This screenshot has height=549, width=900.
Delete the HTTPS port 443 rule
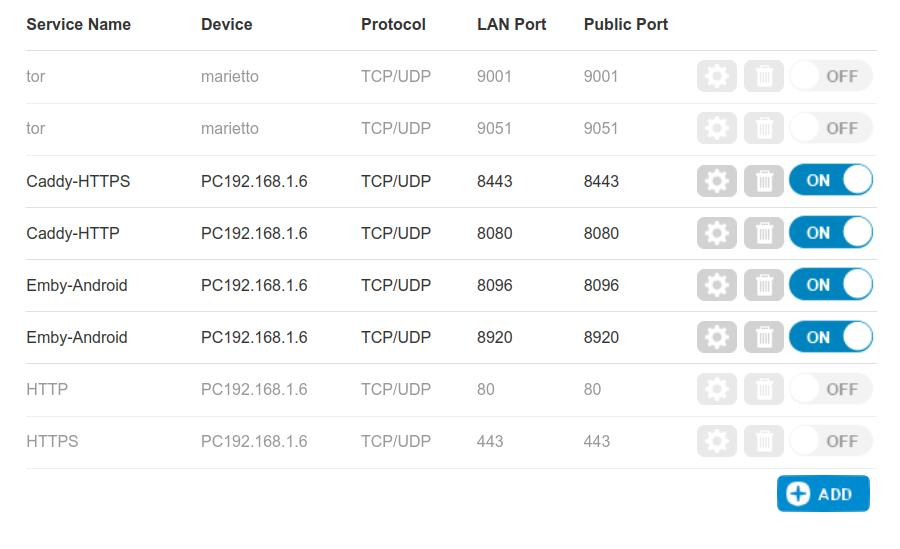[x=763, y=441]
